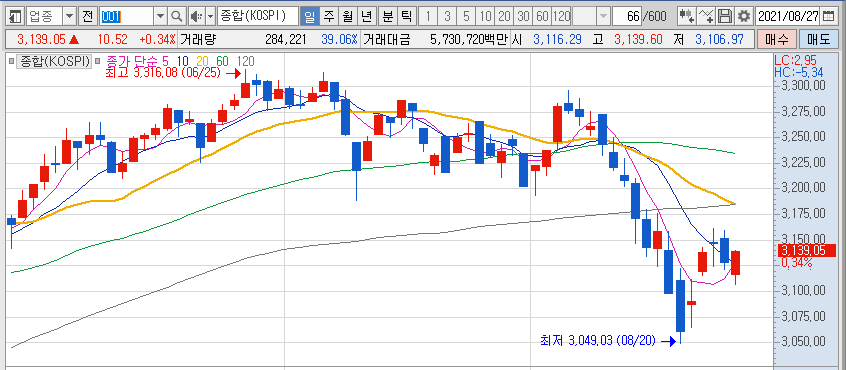Select the 60 interval button

(x=542, y=16)
